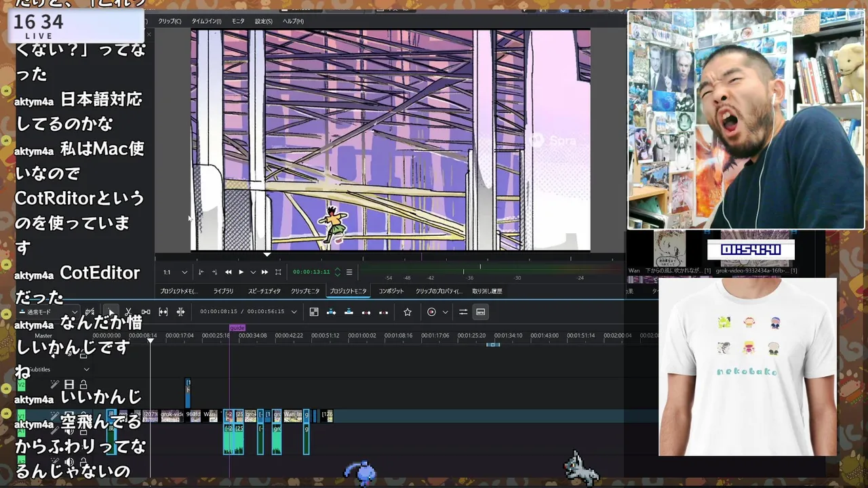The image size is (868, 488).
Task: Click the timeline playhead marker
Action: [x=151, y=340]
